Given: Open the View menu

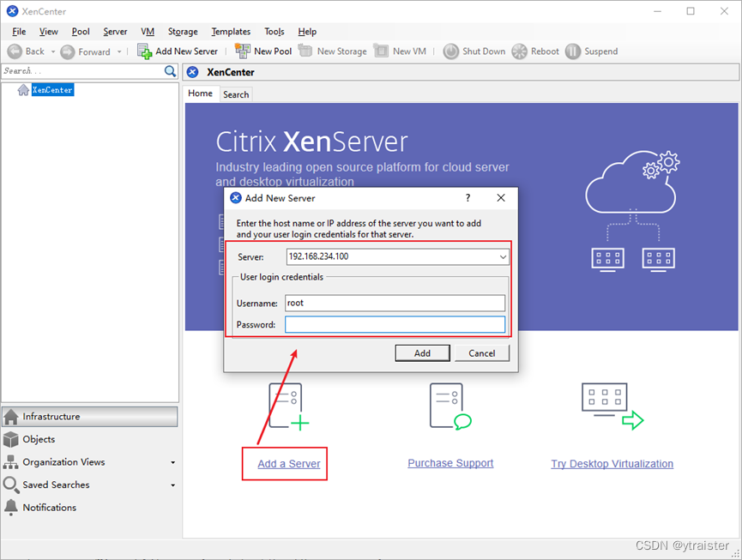Looking at the screenshot, I should pos(48,31).
